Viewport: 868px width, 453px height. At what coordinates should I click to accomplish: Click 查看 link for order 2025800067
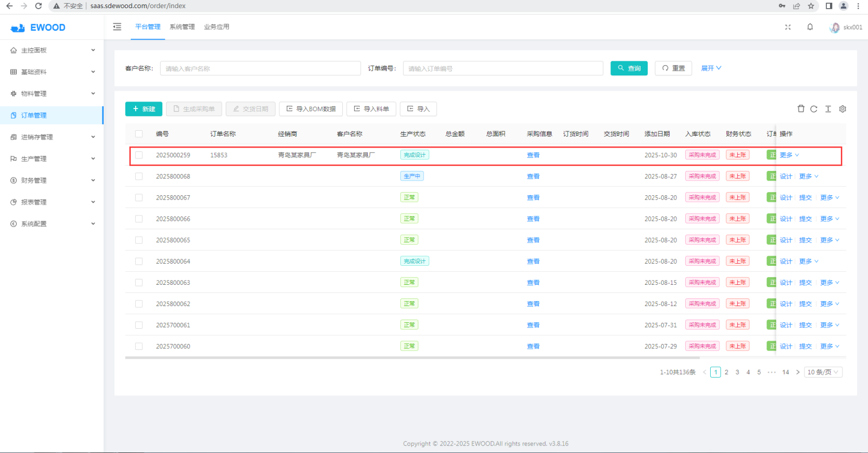533,198
